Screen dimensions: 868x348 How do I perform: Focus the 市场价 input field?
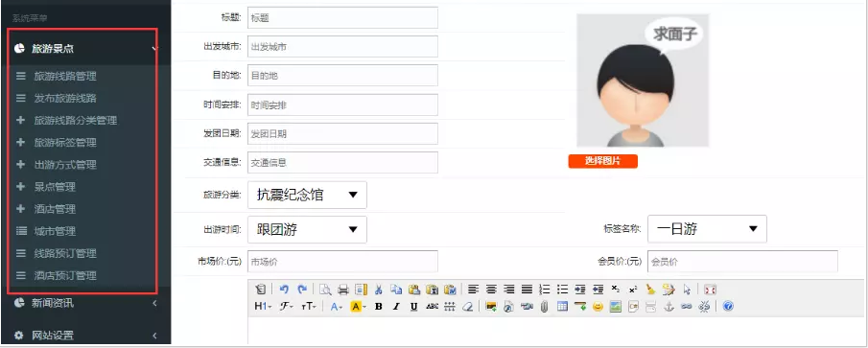[x=342, y=262]
